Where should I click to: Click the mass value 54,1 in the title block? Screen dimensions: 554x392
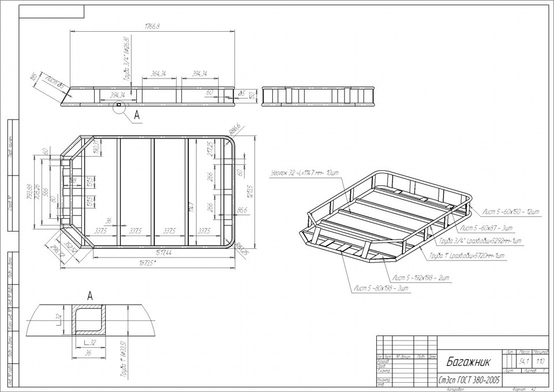point(524,361)
